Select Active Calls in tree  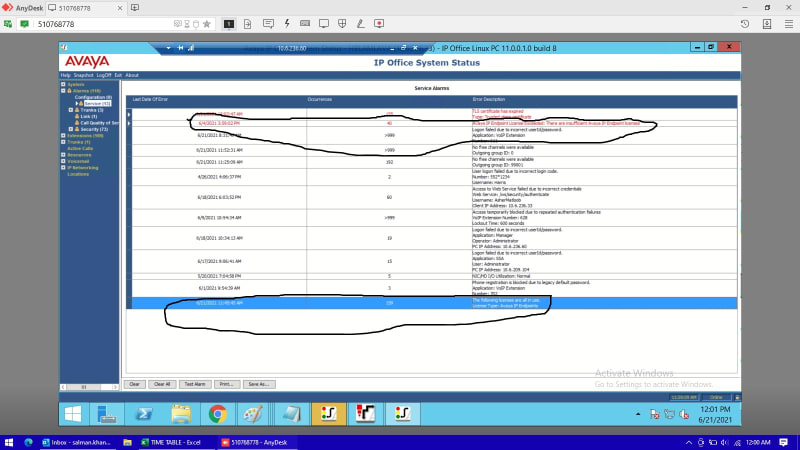(x=80, y=148)
